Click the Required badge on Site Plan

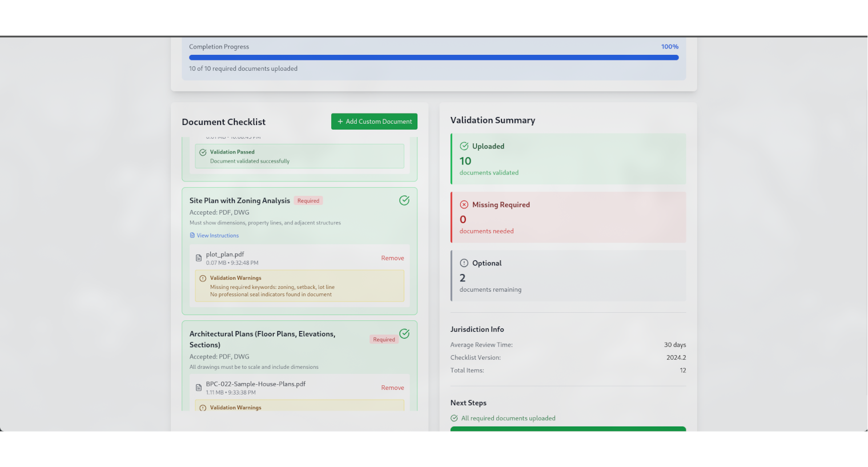308,201
